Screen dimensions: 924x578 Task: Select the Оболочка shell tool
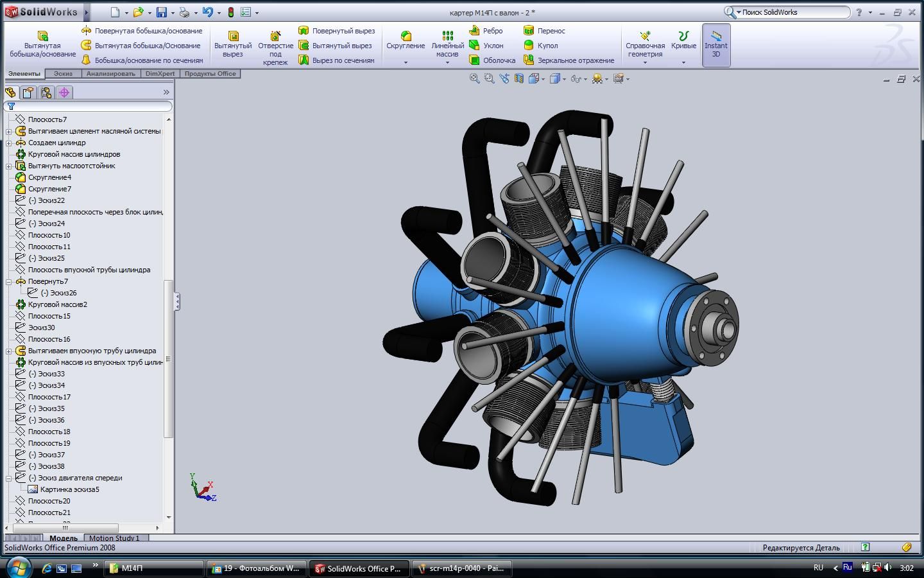click(492, 60)
